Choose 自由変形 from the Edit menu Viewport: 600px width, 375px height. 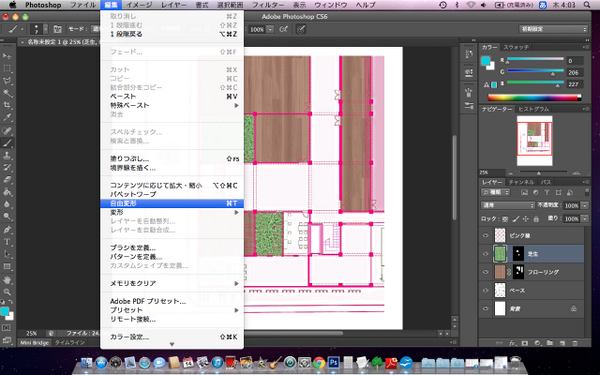[x=172, y=204]
